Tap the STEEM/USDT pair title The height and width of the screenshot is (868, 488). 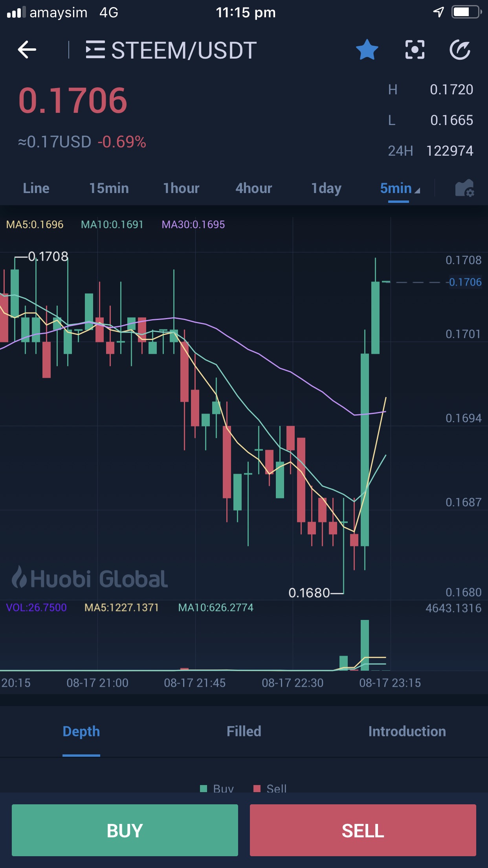[x=184, y=50]
